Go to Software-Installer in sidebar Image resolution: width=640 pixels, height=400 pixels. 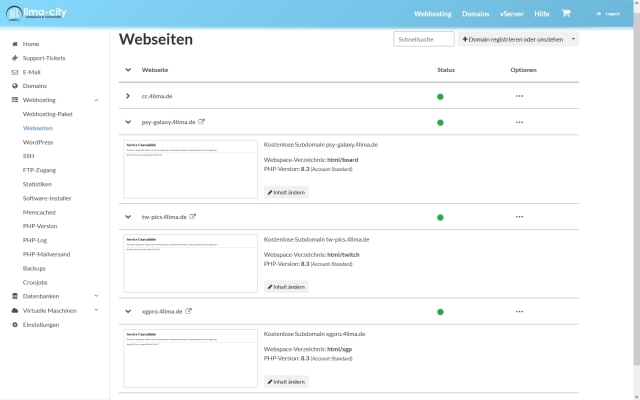tap(47, 198)
